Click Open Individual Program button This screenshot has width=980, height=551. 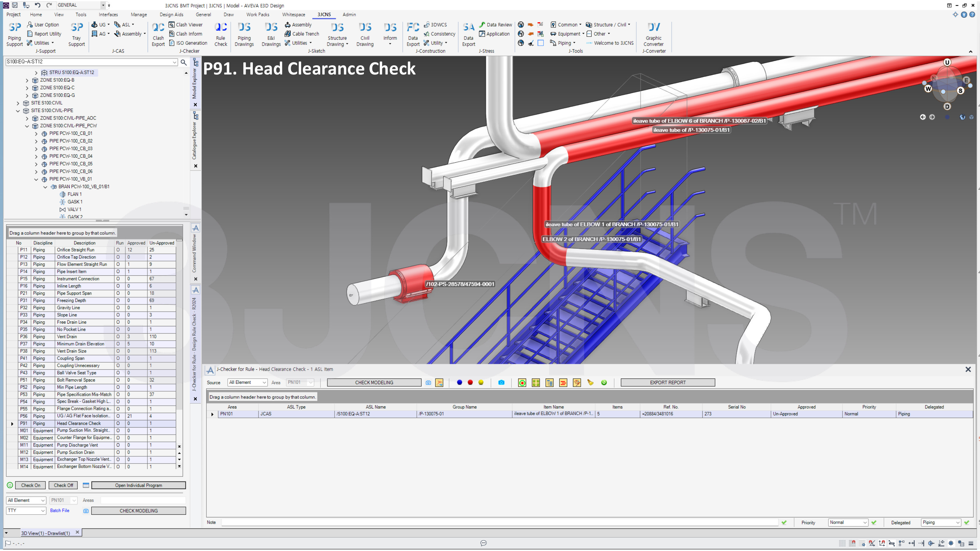pyautogui.click(x=139, y=486)
